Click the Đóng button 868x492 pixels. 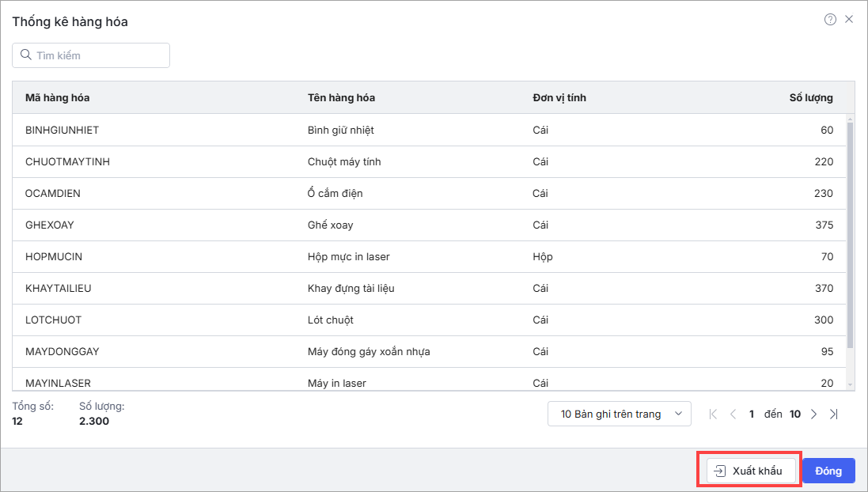pos(828,471)
